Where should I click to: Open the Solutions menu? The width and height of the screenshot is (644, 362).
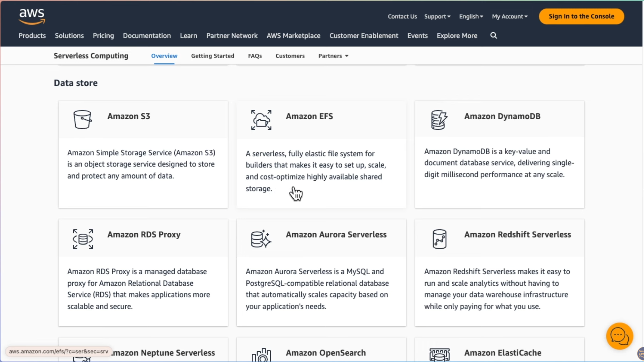click(69, 35)
